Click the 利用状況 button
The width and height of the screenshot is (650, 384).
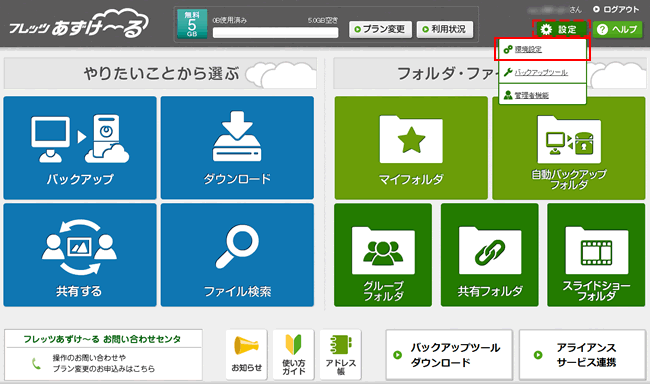[445, 29]
